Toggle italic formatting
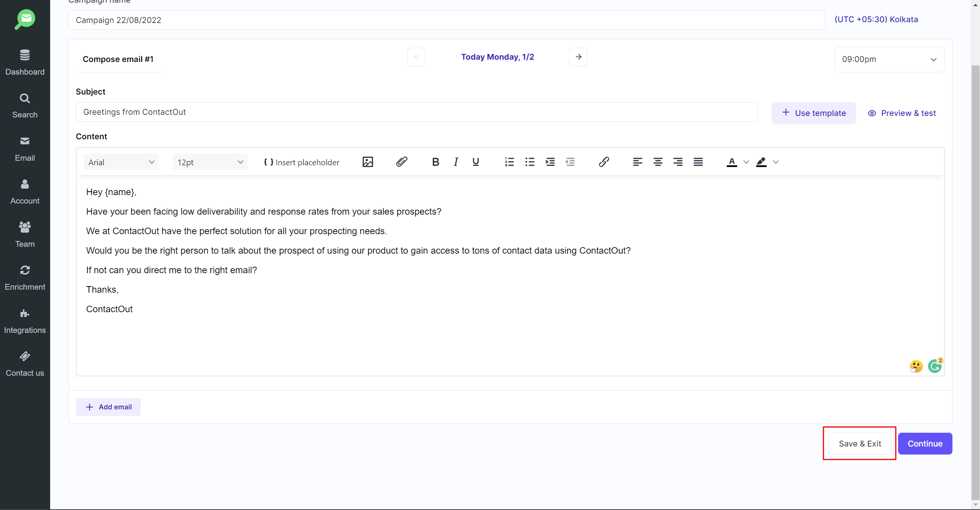Viewport: 980px width, 510px height. pyautogui.click(x=456, y=162)
